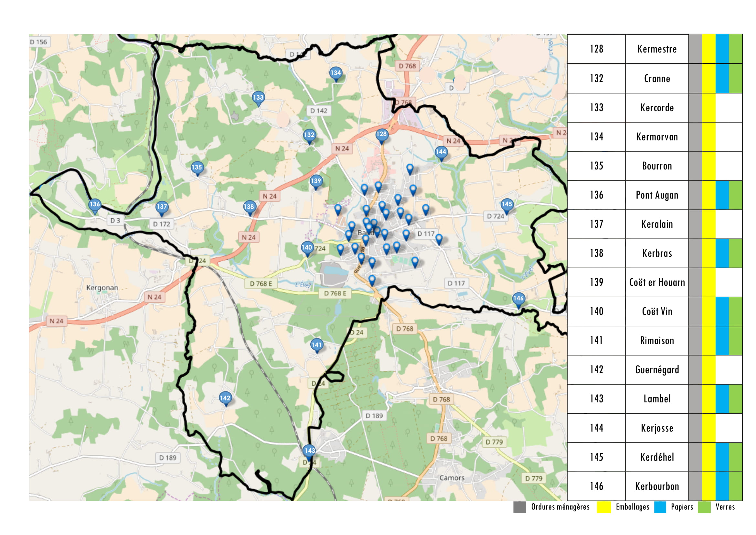
Task: Click the number 136 cell in table
Action: click(596, 195)
